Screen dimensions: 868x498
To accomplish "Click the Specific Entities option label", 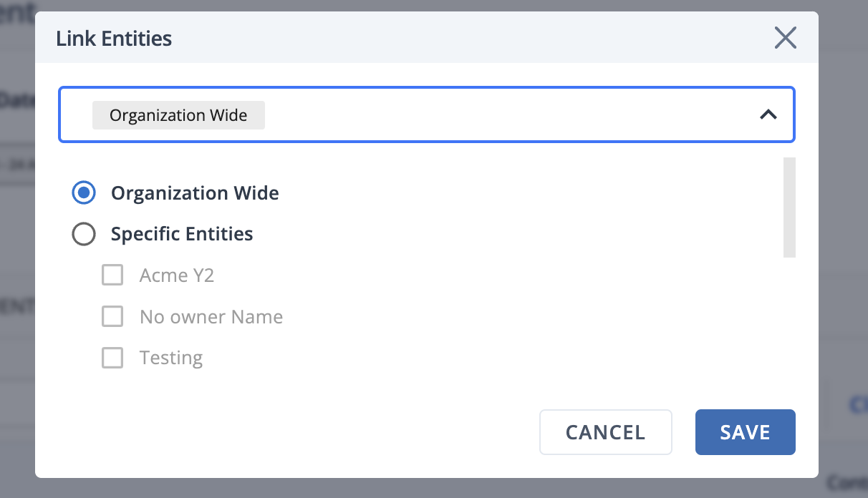I will [182, 234].
